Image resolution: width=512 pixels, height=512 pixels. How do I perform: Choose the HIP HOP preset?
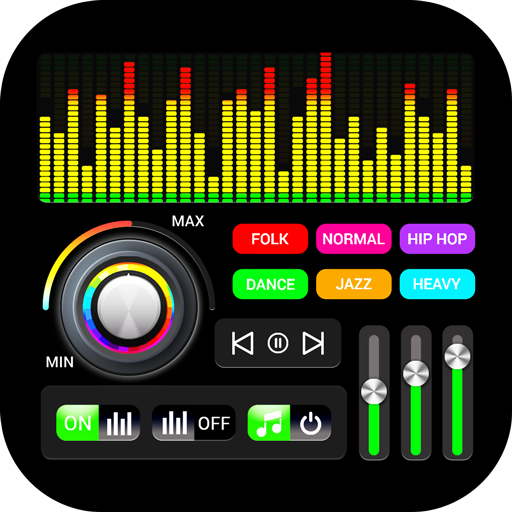437,239
